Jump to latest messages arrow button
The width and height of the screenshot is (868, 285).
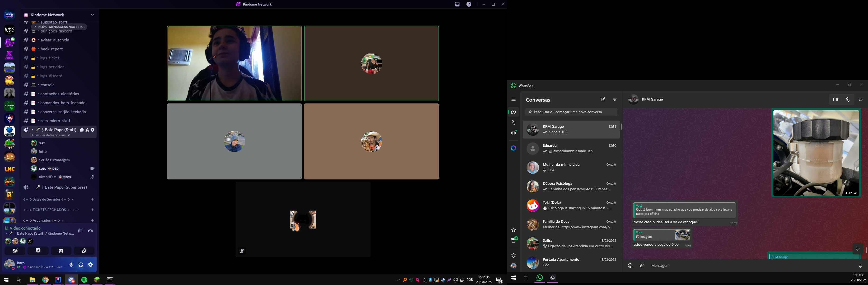coord(857,249)
